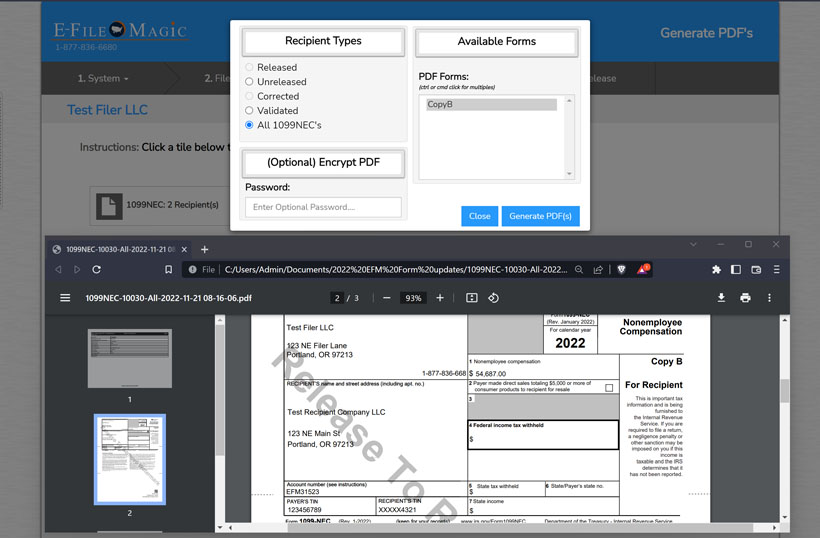Click the document icon on 1099NEC tile
The height and width of the screenshot is (538, 820).
tap(109, 206)
